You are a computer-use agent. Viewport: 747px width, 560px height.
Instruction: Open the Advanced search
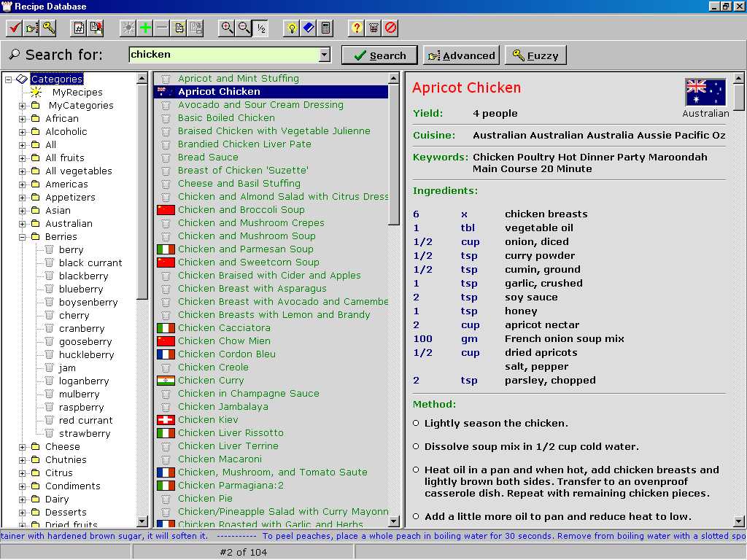coord(460,55)
